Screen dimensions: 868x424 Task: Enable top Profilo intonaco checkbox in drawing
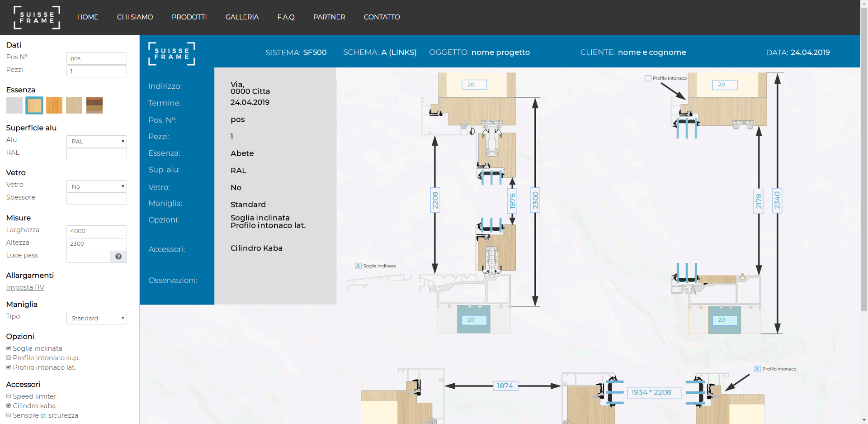tap(648, 78)
